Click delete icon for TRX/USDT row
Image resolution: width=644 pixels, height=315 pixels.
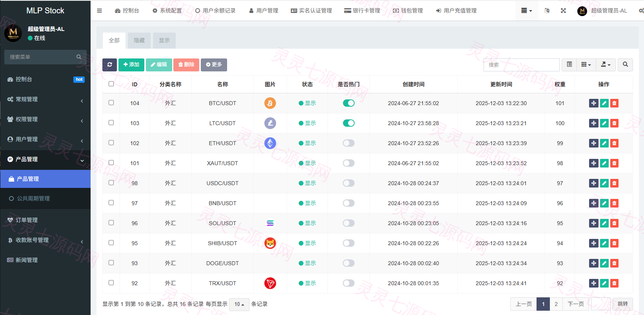[x=614, y=283]
